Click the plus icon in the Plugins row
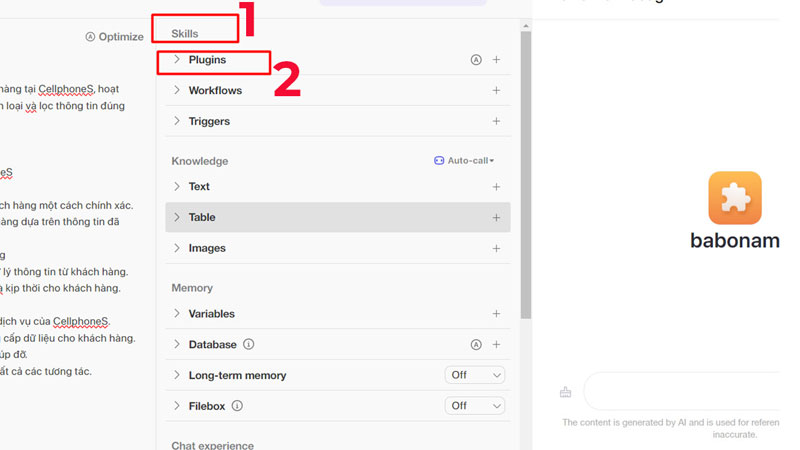The height and width of the screenshot is (450, 800). pos(496,60)
